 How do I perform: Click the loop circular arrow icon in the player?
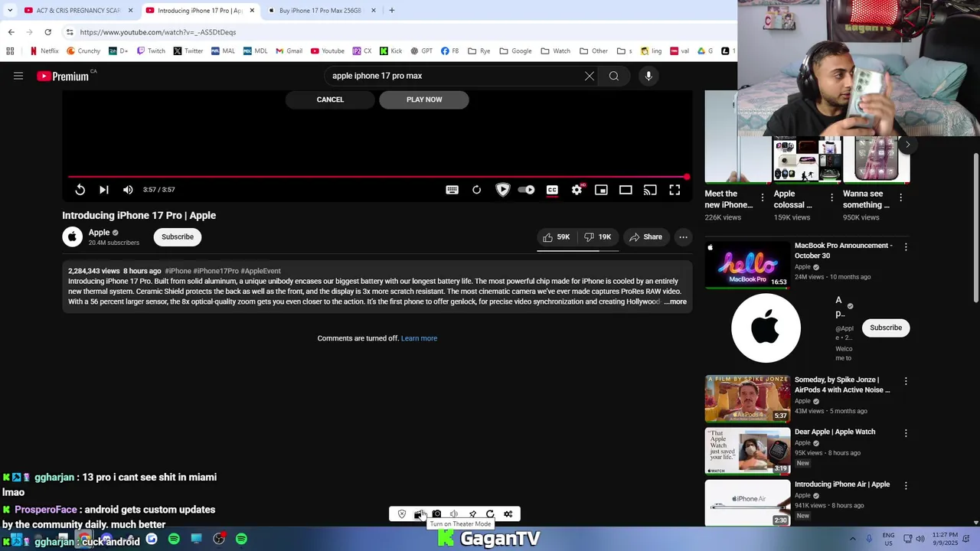point(476,190)
